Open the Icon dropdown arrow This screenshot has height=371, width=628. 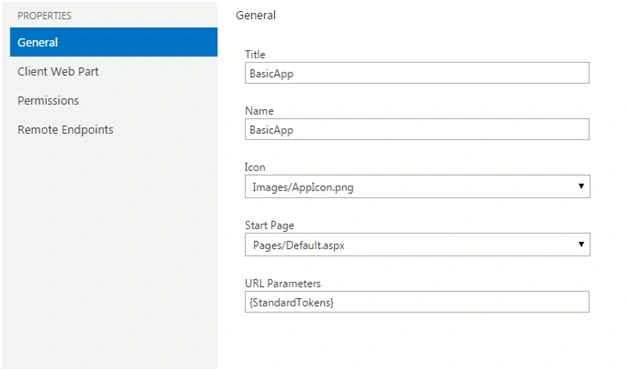[581, 186]
